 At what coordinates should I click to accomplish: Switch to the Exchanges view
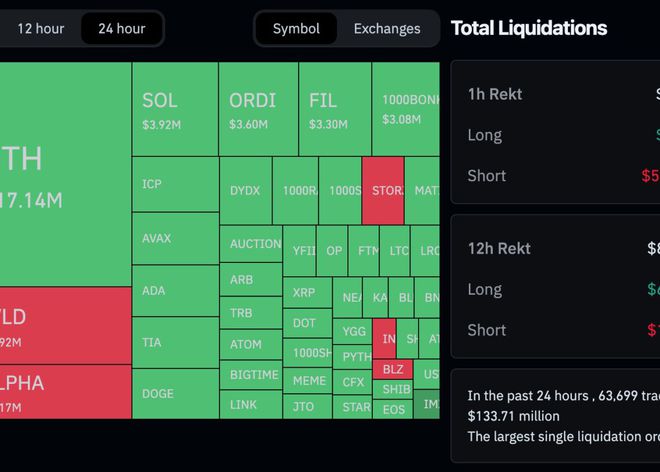(387, 29)
